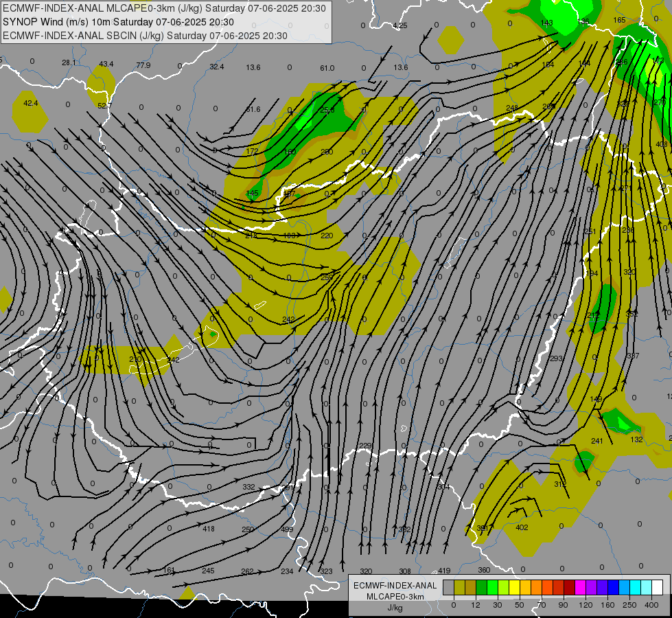Screen dimensions: 672x618
Task: Click the 'MLCAPE0-3km' label in the legend
Action: 395,597
